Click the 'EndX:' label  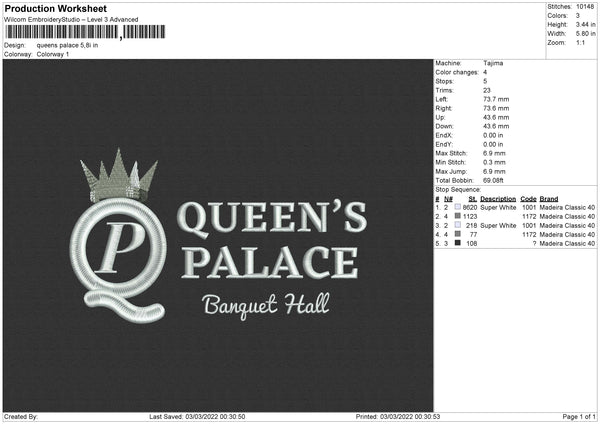pos(444,135)
